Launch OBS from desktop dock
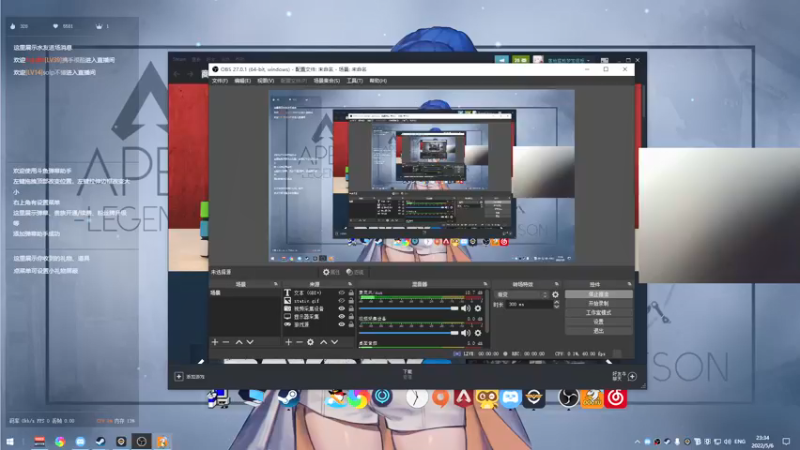The image size is (800, 450). 567,397
